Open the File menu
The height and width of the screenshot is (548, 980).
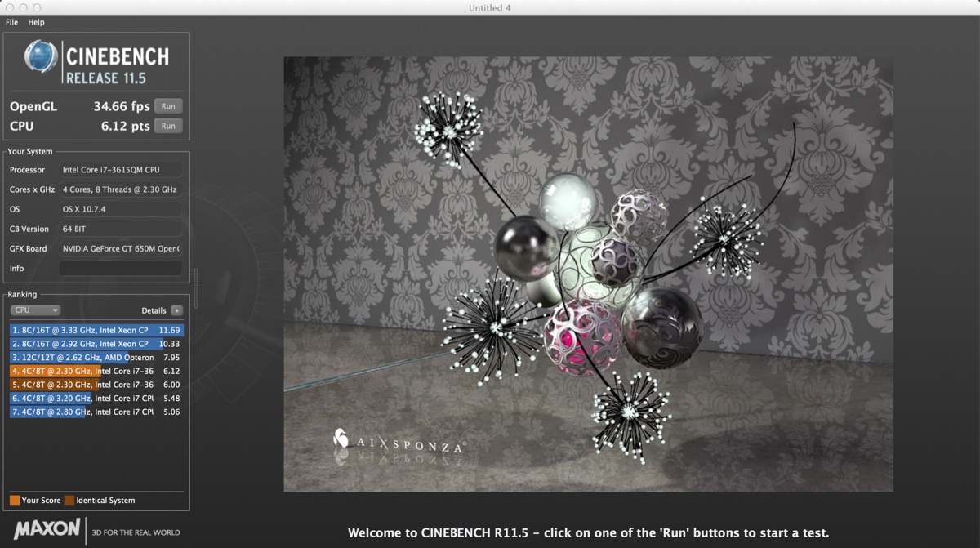tap(11, 22)
